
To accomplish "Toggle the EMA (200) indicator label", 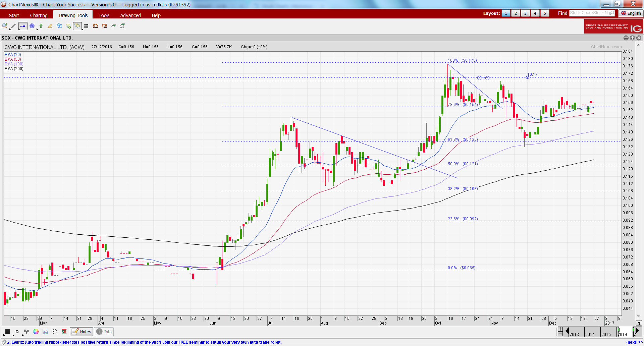I will click(x=14, y=69).
